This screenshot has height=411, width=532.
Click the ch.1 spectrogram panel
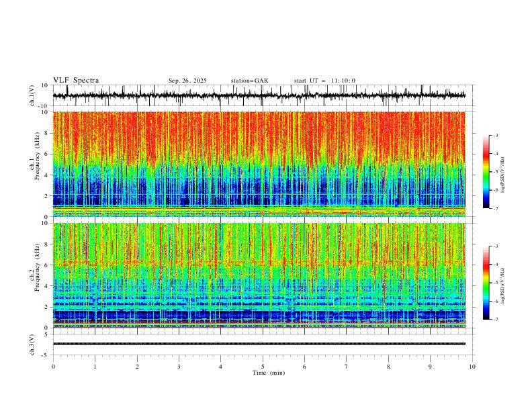[259, 164]
